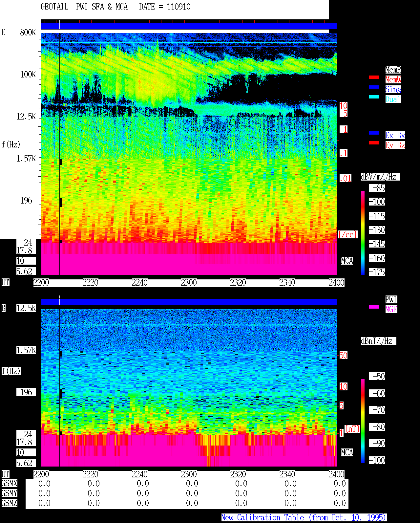The height and width of the screenshot is (523, 420).
Task: Click the GSMX row label
Action: click(9, 484)
